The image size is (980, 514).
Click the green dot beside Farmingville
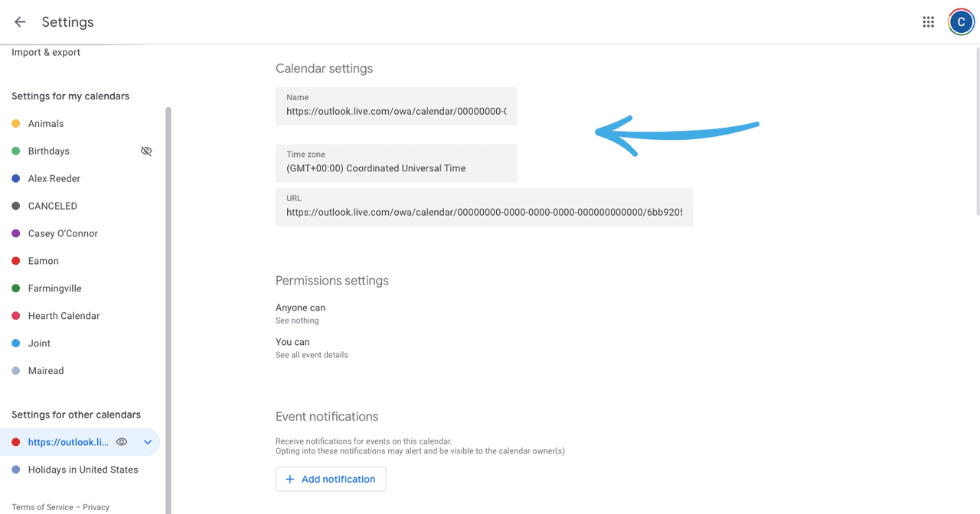coord(17,288)
